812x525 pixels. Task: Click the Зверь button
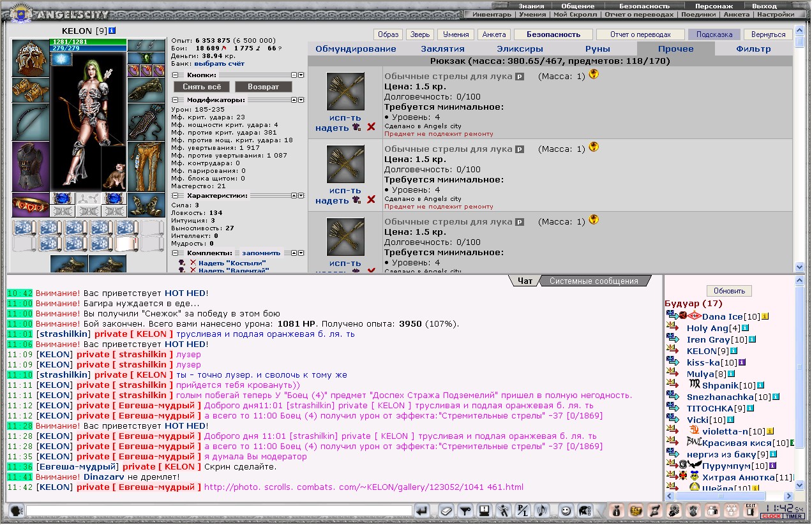pyautogui.click(x=419, y=34)
